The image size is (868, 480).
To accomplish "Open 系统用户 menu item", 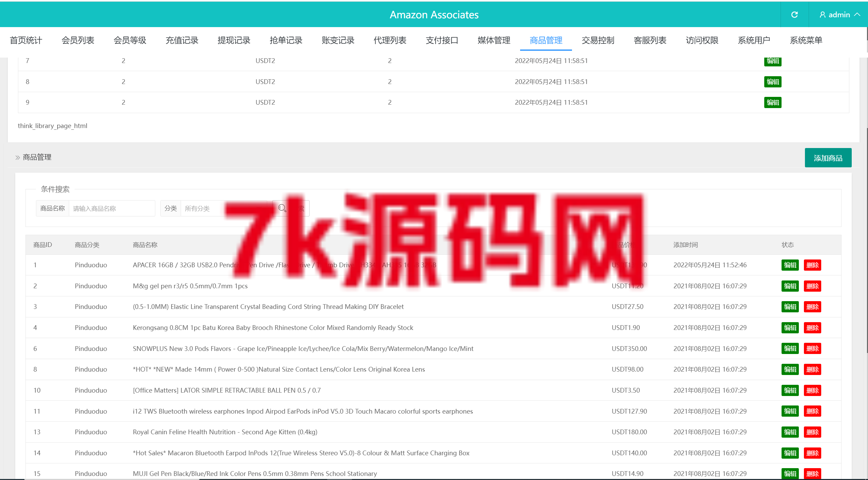I will 754,40.
